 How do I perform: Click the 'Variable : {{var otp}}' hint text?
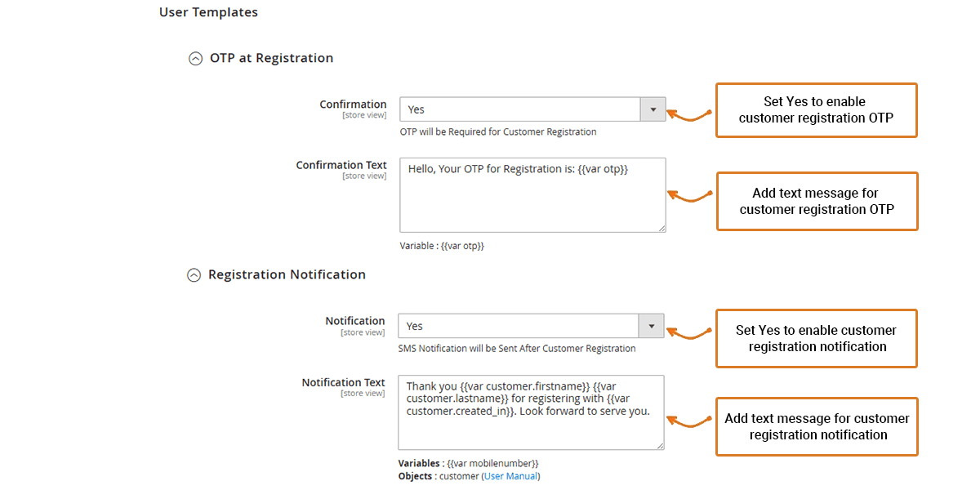(x=442, y=246)
